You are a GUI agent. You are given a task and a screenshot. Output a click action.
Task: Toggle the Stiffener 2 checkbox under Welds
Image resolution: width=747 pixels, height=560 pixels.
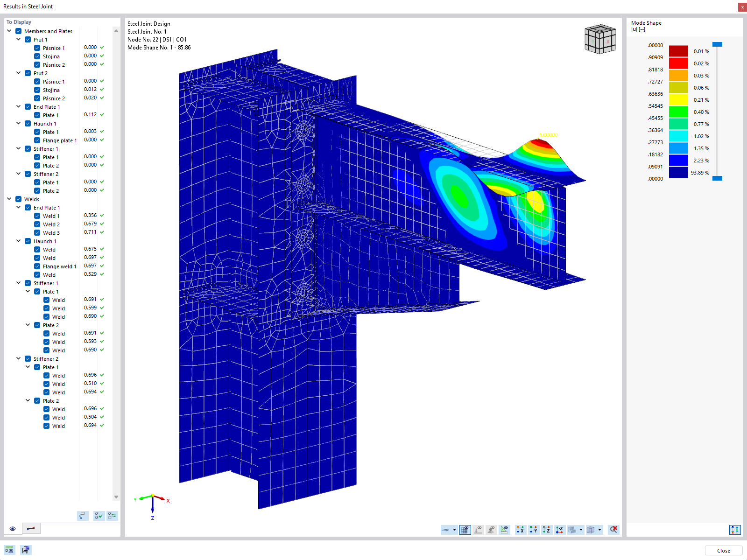[x=28, y=359]
